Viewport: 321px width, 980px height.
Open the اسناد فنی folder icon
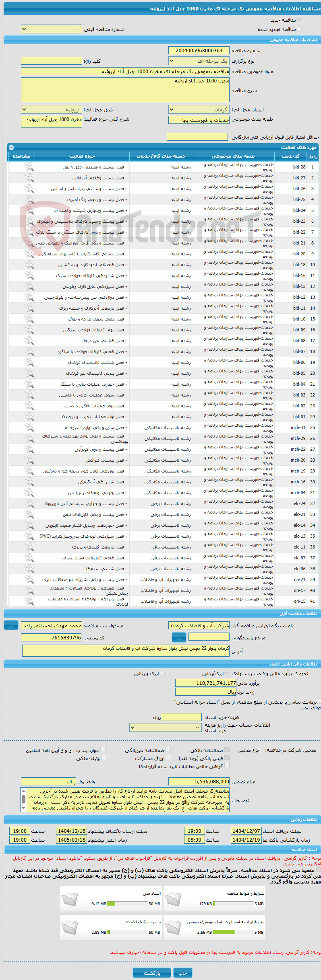[x=70, y=899]
